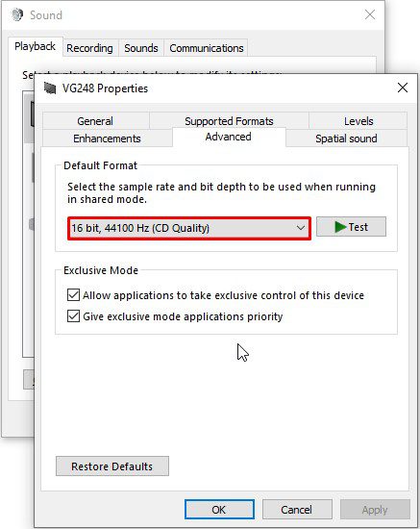Click the VG248 Properties monitor icon
Screen dimensions: 420x529
(50, 88)
